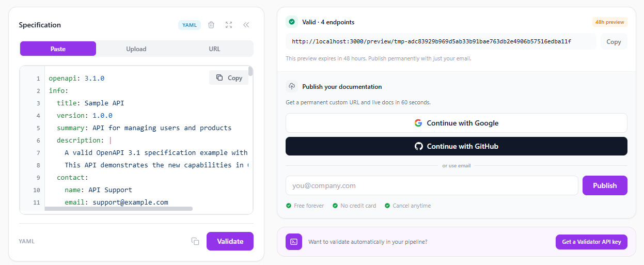Click the 'No credit card' label

click(x=358, y=206)
